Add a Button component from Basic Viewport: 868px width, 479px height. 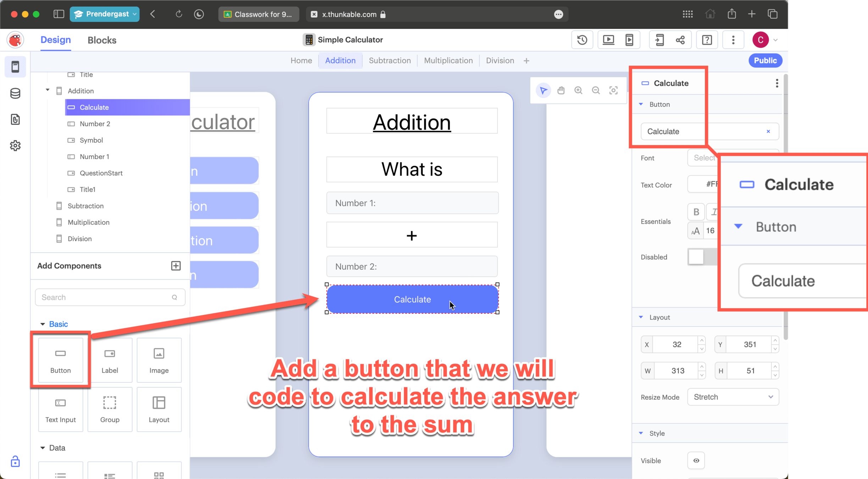[x=61, y=360]
